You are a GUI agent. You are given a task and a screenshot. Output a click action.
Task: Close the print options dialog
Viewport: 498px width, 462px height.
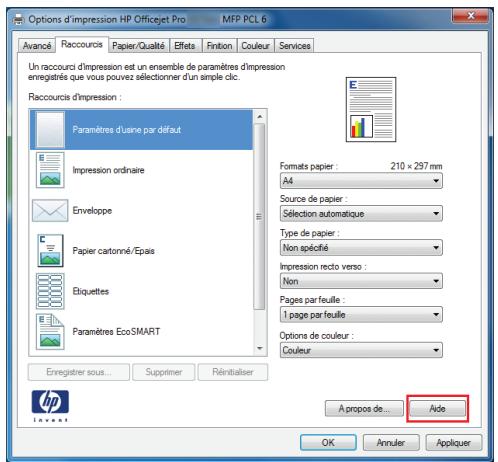471,16
